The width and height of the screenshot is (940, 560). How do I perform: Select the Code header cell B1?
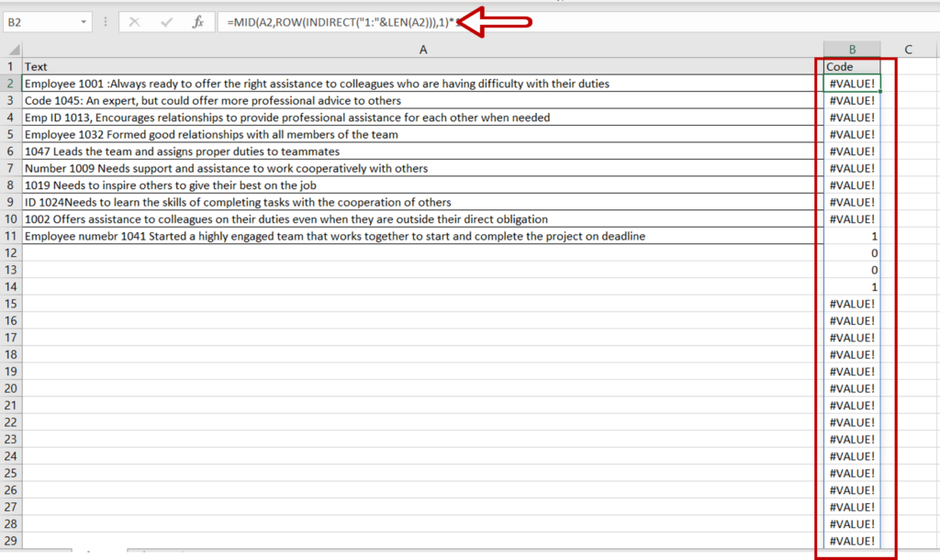[x=852, y=66]
